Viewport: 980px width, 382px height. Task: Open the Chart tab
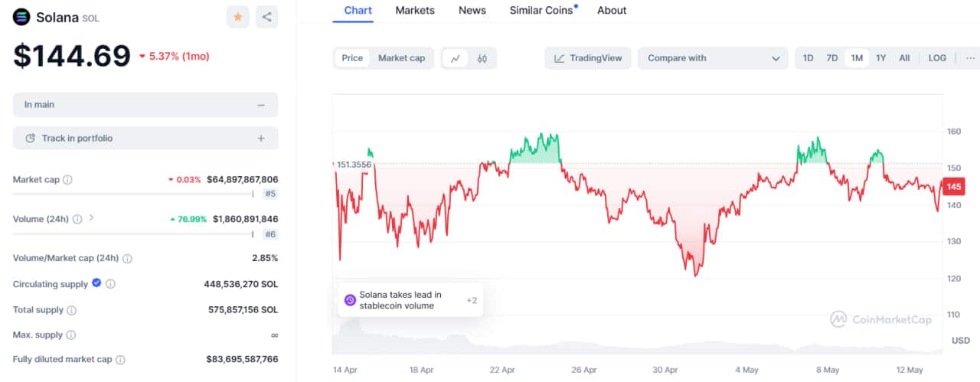358,11
